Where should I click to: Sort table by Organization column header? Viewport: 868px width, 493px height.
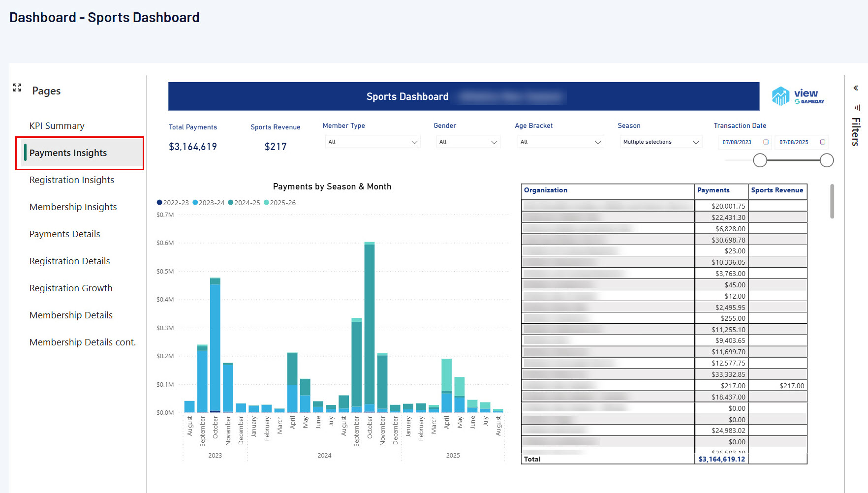(545, 190)
